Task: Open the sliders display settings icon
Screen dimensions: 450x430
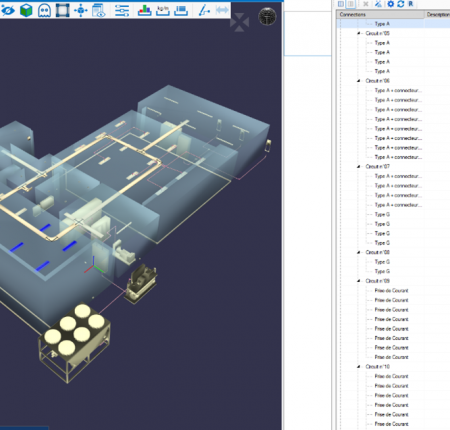Action: [x=122, y=10]
